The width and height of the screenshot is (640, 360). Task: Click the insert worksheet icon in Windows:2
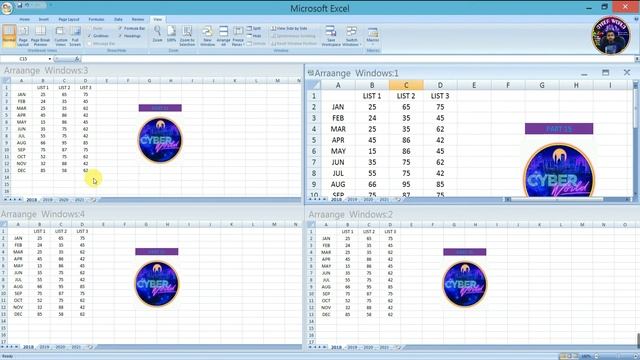tap(398, 347)
